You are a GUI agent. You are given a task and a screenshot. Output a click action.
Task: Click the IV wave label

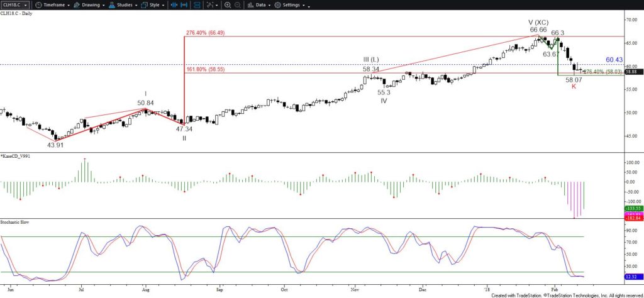coord(384,100)
